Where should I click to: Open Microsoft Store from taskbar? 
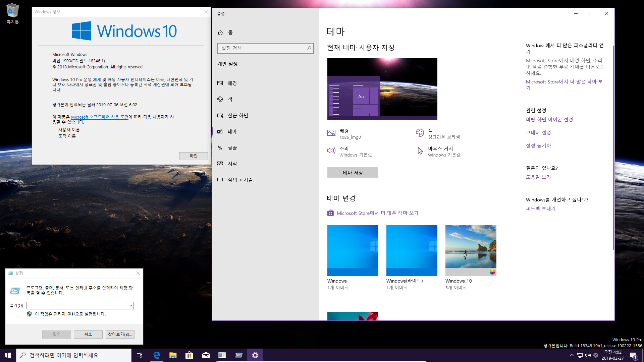click(x=189, y=355)
